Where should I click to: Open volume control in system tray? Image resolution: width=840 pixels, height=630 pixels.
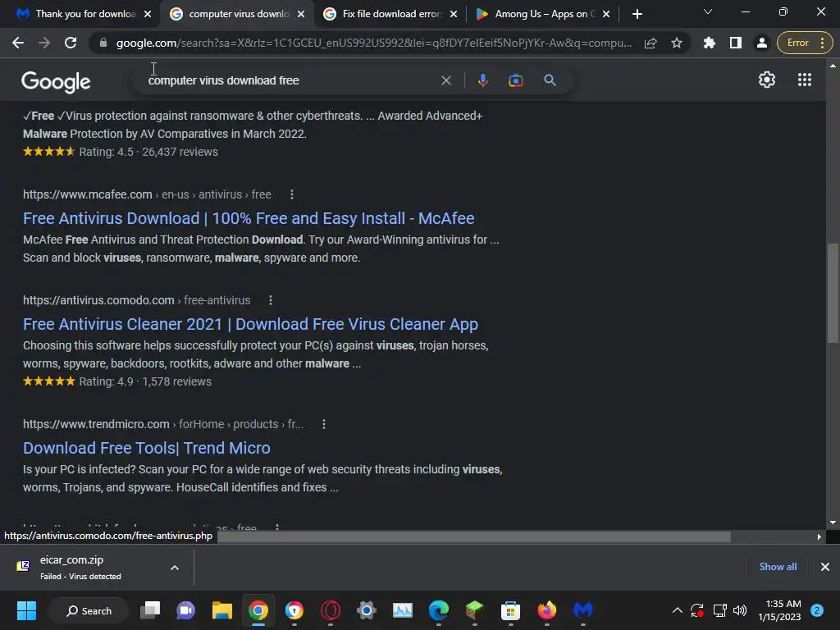coord(740,610)
